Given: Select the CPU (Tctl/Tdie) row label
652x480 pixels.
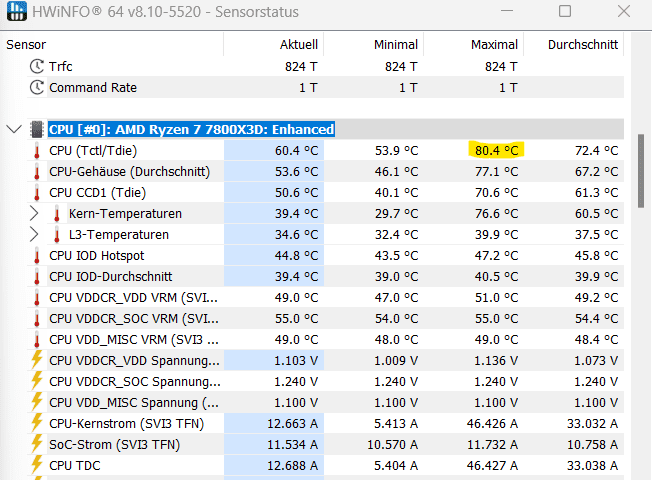Looking at the screenshot, I should click(x=93, y=151).
